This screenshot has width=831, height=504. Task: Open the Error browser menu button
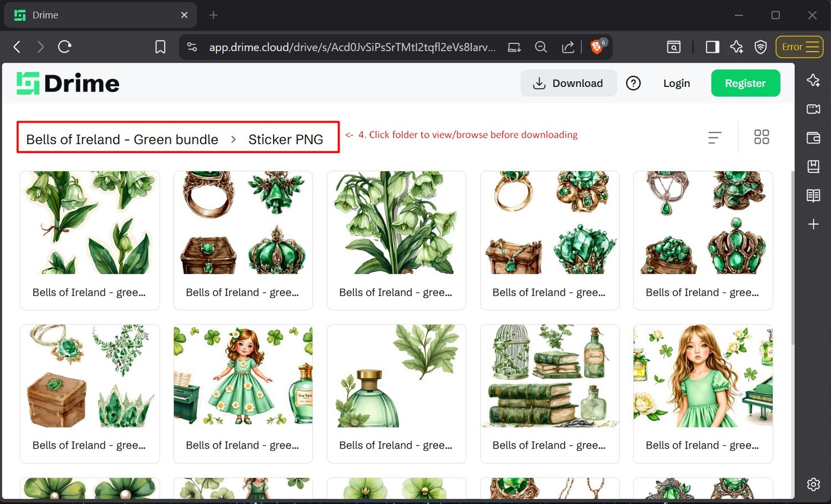(799, 47)
